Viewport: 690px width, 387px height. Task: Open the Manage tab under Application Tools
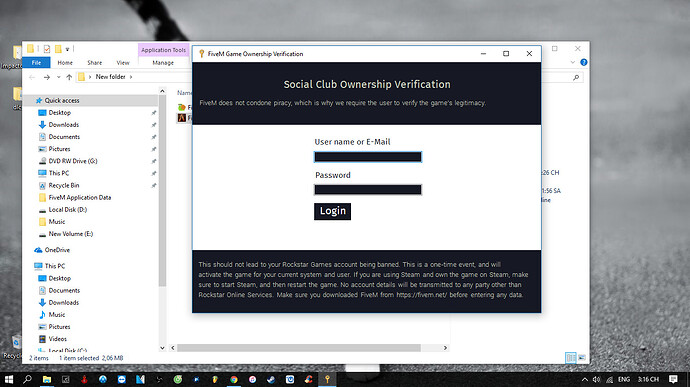point(163,63)
